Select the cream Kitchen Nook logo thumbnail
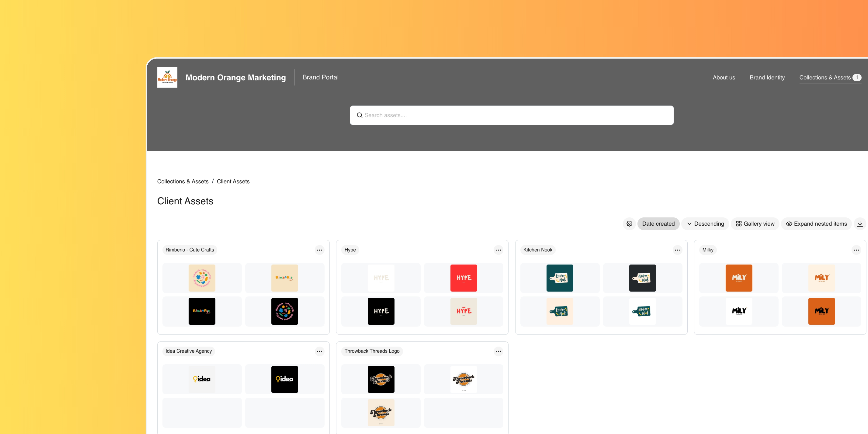Viewport: 868px width, 434px height. tap(560, 311)
